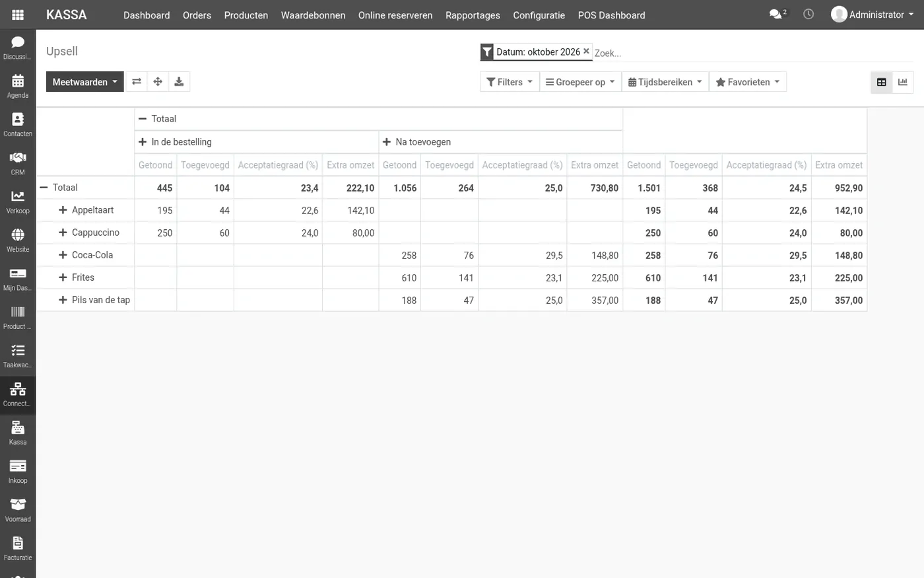Open conversations icon with badge 2
Screen dimensions: 924x578
777,14
